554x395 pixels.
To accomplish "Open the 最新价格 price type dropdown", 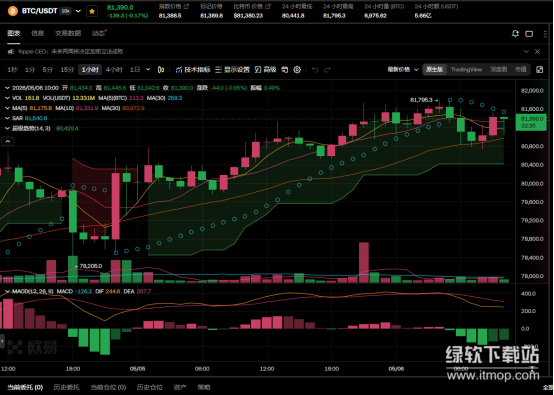I will coord(403,70).
